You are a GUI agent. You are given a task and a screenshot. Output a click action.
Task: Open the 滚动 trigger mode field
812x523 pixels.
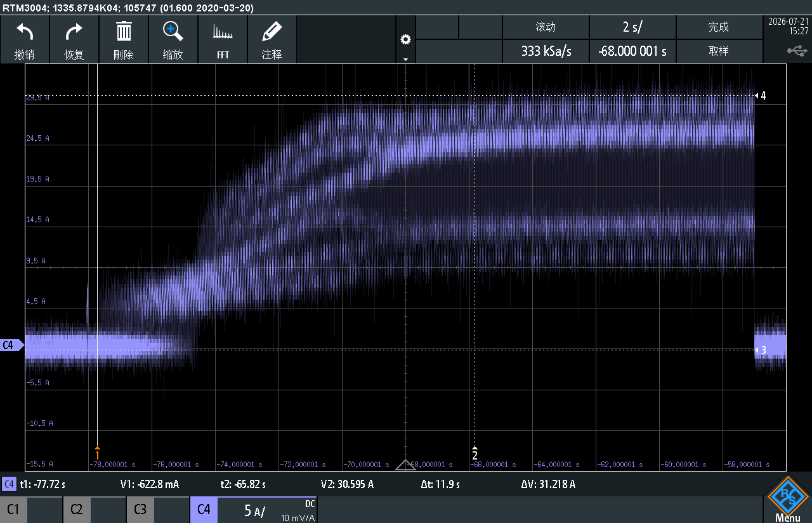(x=546, y=27)
